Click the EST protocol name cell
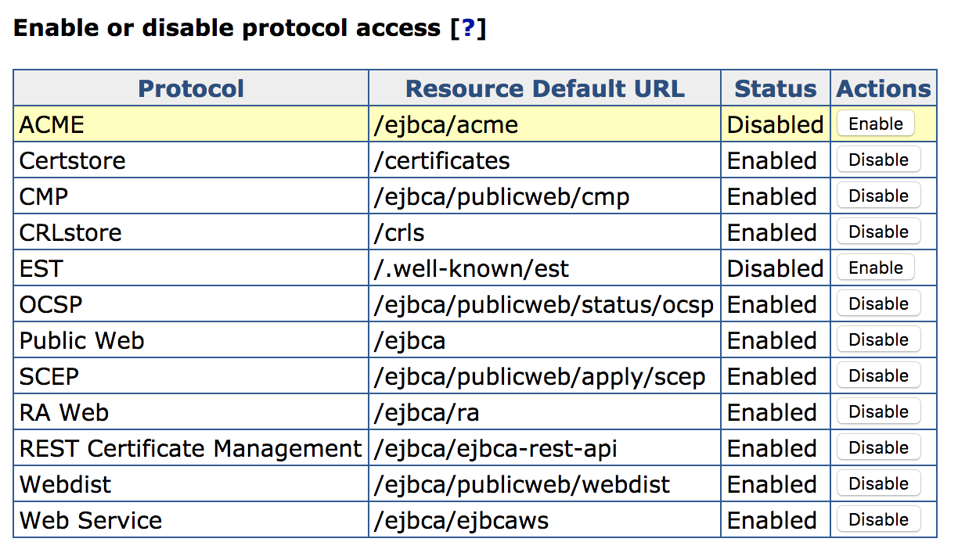Viewport: 958px width, 560px height. pyautogui.click(x=41, y=269)
